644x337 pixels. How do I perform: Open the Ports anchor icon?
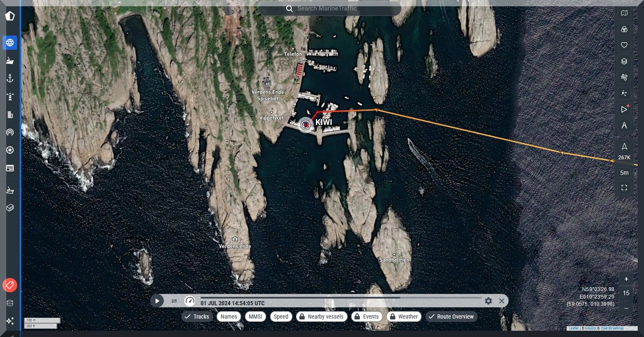click(10, 79)
